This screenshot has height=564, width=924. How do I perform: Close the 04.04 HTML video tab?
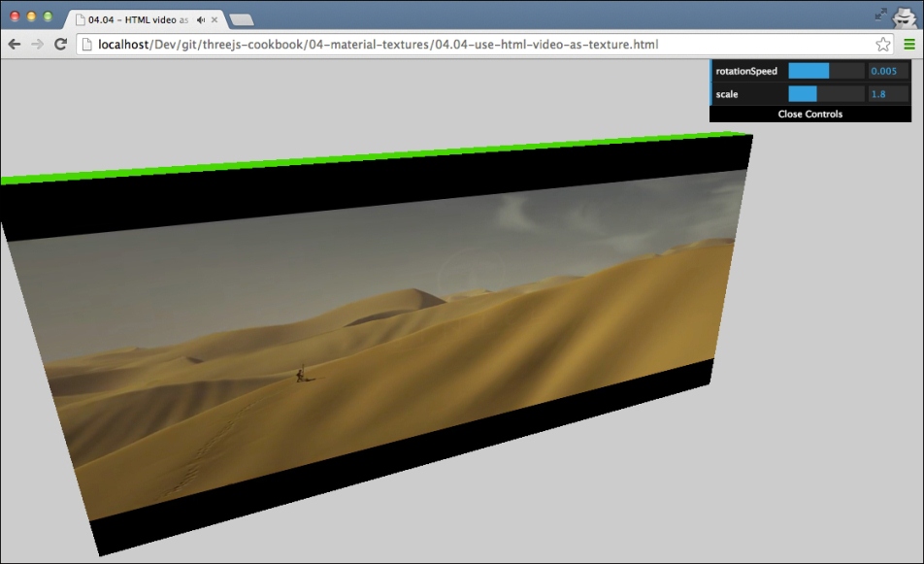[214, 20]
